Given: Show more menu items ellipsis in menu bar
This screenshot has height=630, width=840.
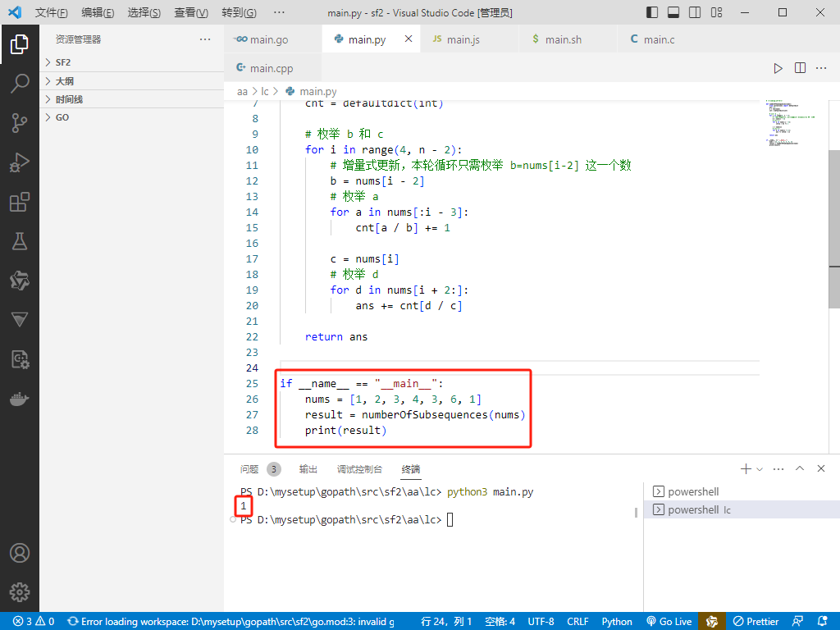Looking at the screenshot, I should (x=279, y=12).
